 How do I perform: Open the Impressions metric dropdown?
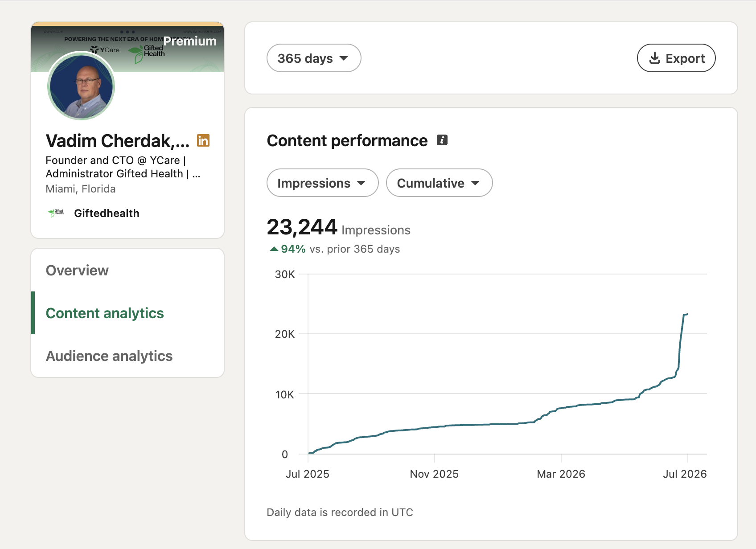point(322,183)
